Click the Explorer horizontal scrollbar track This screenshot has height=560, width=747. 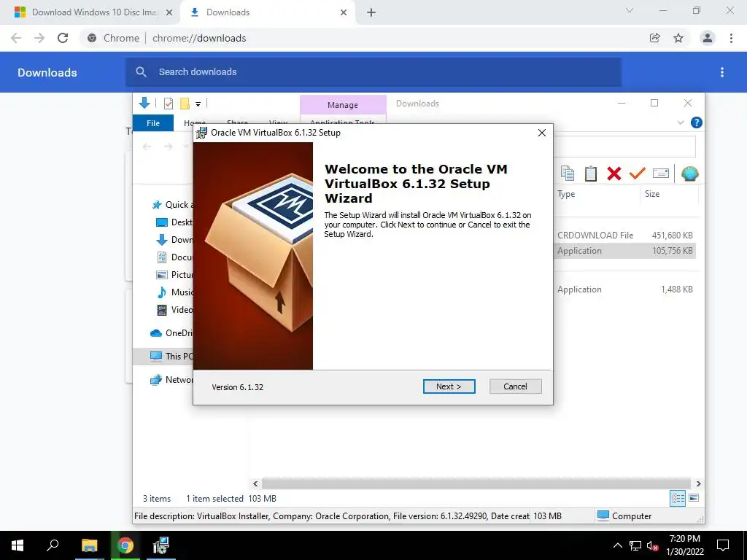[x=476, y=484]
